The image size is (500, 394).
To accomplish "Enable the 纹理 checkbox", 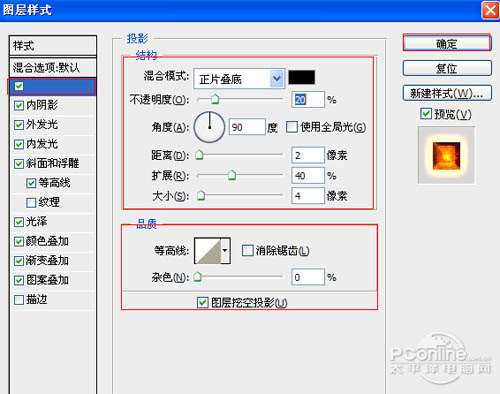I will [31, 202].
